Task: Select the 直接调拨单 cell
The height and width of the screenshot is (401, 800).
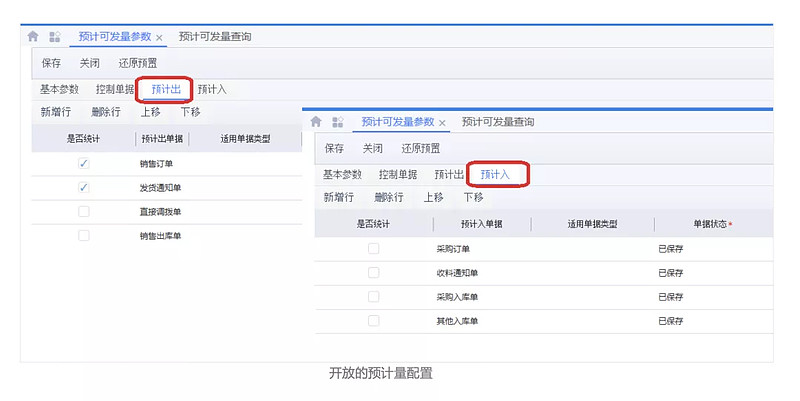Action: (x=161, y=212)
